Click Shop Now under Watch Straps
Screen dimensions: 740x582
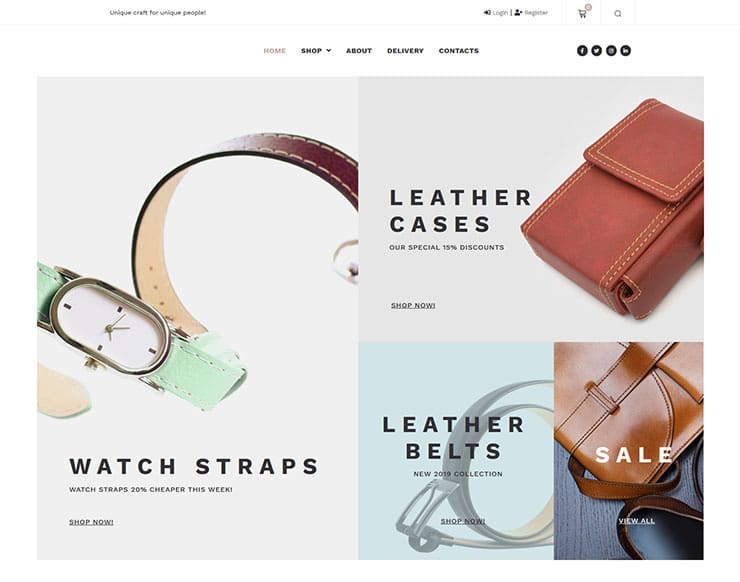click(91, 522)
